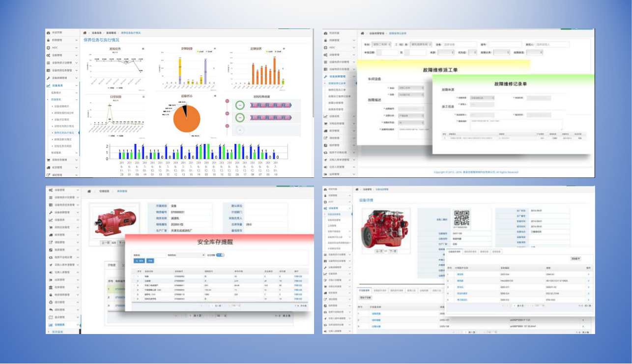632x364 pixels.
Task: Open 优先级 dropdown in fault repair filter bar
Action: [472, 52]
